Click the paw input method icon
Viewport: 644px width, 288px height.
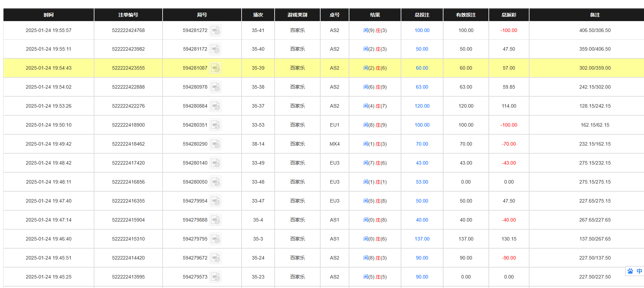pos(631,271)
